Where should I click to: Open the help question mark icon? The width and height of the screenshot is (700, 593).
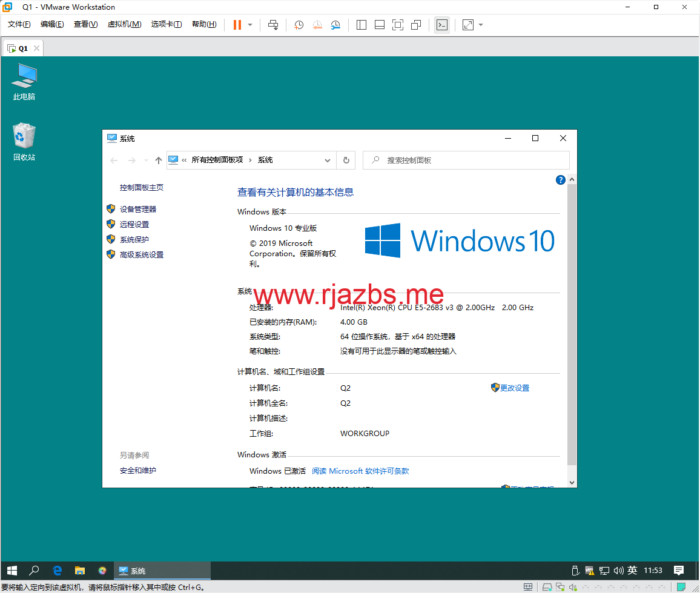pos(561,180)
